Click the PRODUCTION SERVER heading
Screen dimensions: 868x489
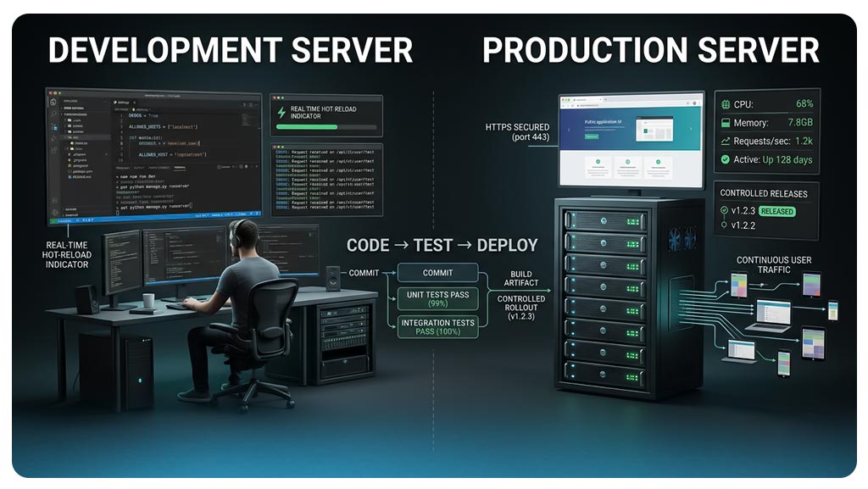[650, 50]
